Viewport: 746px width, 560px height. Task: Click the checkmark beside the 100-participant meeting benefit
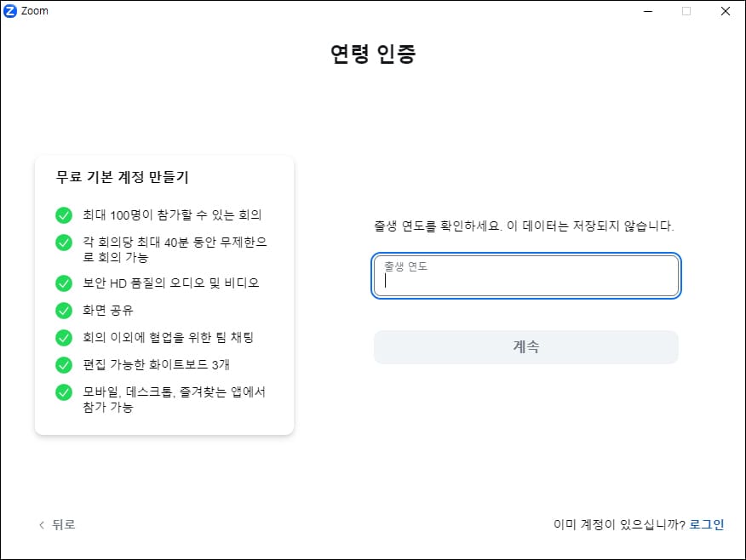[x=64, y=214]
